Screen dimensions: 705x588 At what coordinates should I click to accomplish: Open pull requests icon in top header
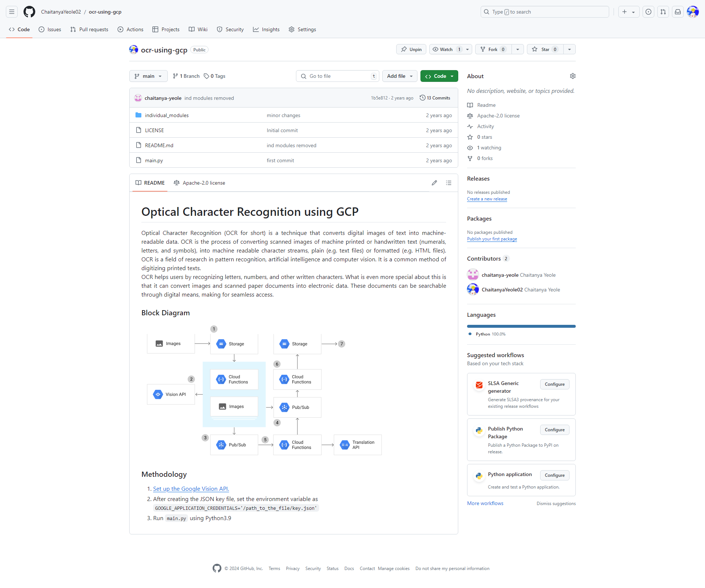click(663, 12)
